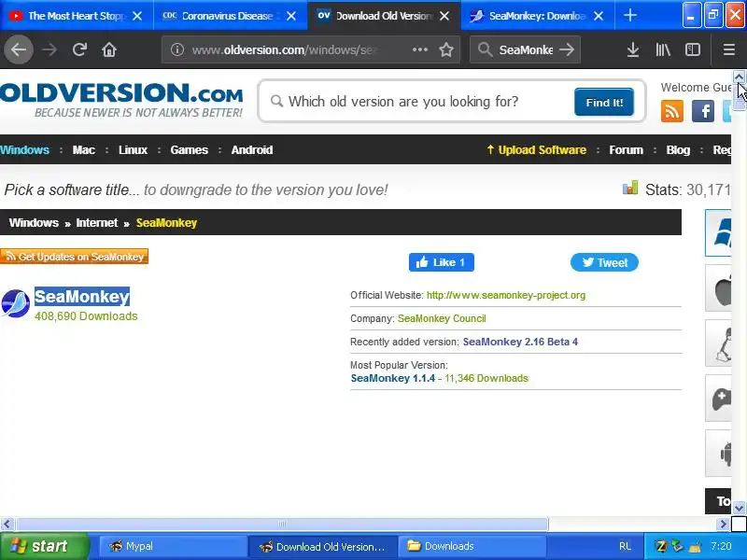Open the hamburger application menu
Screen dimensions: 747x560
click(x=729, y=49)
